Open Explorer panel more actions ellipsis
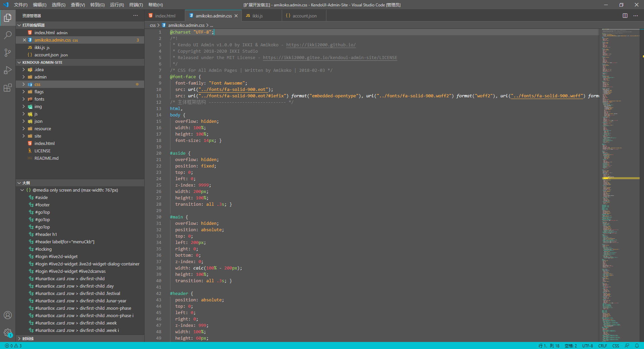The height and width of the screenshot is (349, 644). tap(136, 15)
